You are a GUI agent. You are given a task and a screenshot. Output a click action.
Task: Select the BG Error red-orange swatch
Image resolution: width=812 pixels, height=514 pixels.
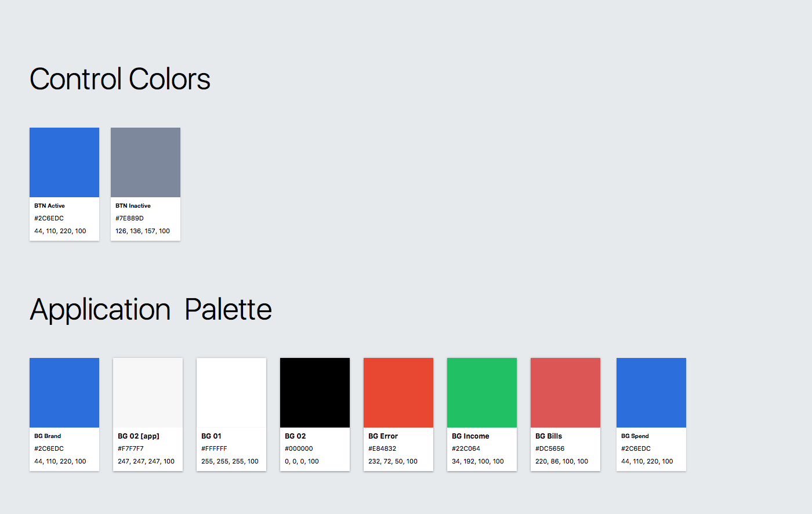[x=398, y=393]
